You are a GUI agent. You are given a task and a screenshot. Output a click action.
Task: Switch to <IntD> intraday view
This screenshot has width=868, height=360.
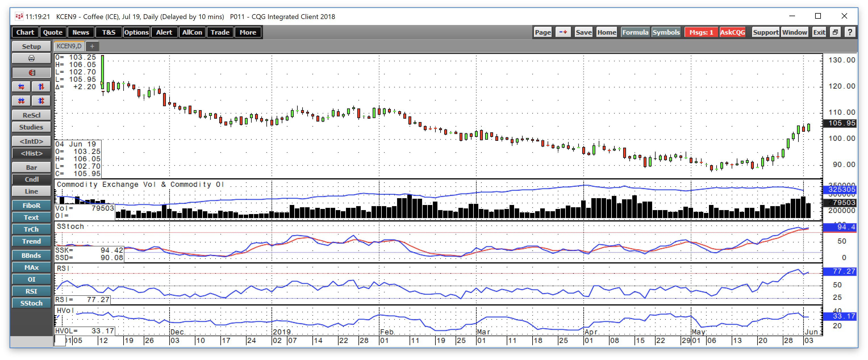pyautogui.click(x=31, y=141)
